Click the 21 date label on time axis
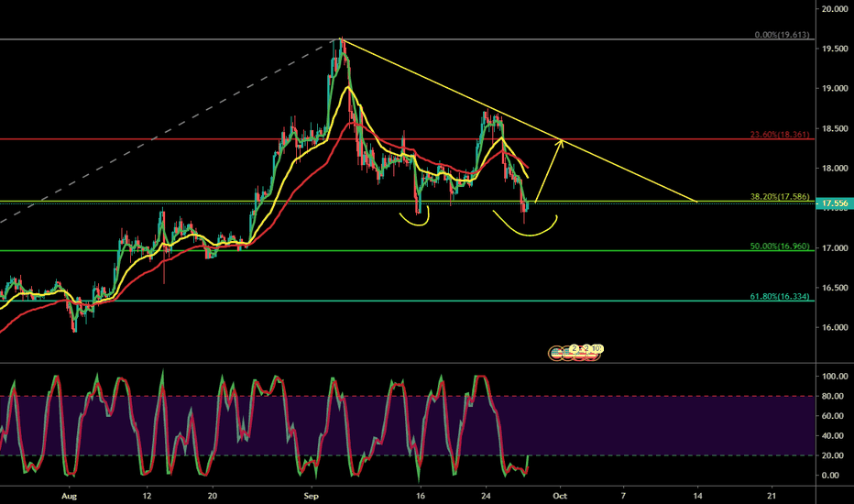The height and width of the screenshot is (504, 854). [x=772, y=496]
